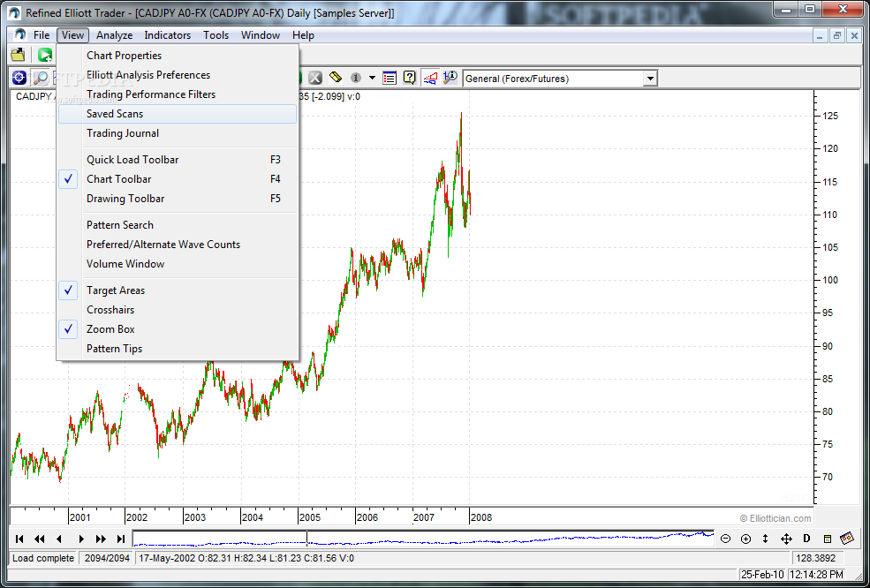Select the magnifier zoom tool icon
Screen dimensions: 870x588
(x=40, y=78)
